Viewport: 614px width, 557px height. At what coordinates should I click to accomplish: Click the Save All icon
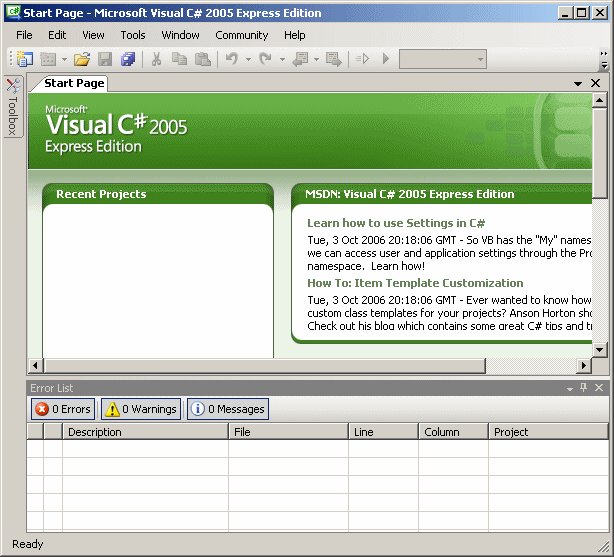pos(128,59)
